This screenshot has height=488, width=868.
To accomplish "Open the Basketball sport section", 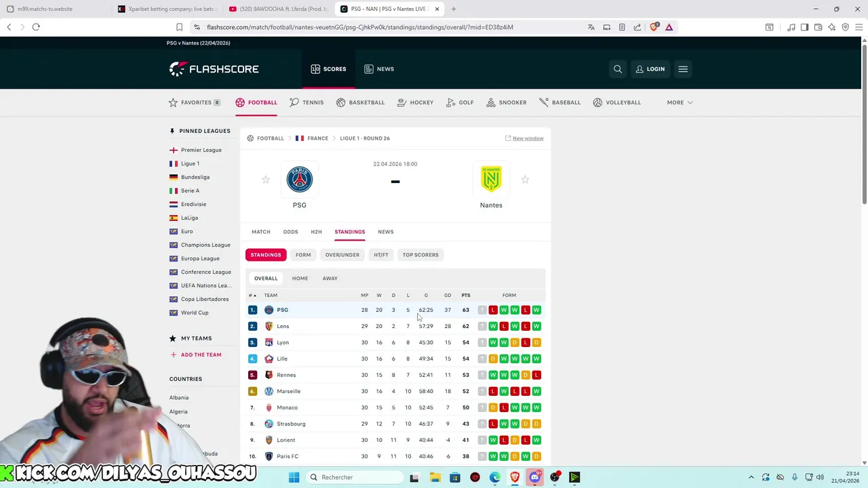I will [x=360, y=102].
